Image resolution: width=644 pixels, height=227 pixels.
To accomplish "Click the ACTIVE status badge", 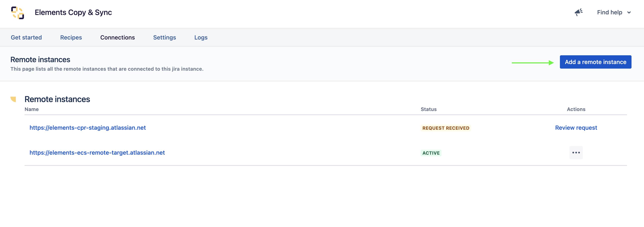I will [431, 153].
